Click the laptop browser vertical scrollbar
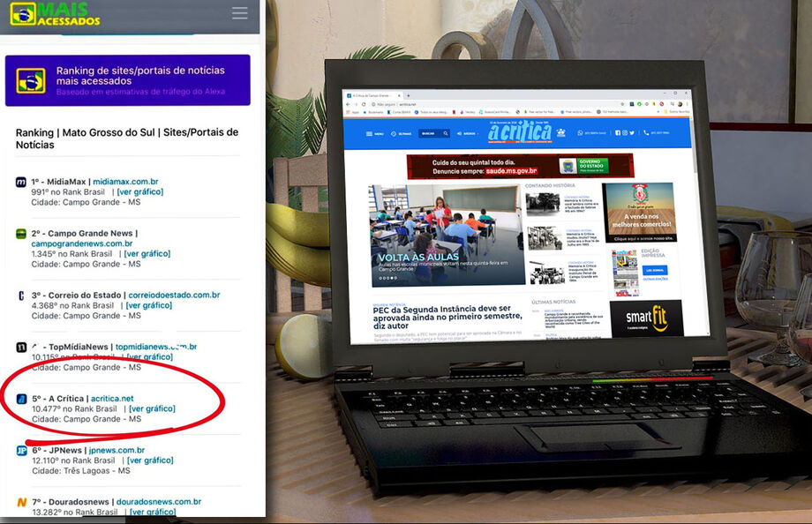812x524 pixels. click(x=693, y=146)
